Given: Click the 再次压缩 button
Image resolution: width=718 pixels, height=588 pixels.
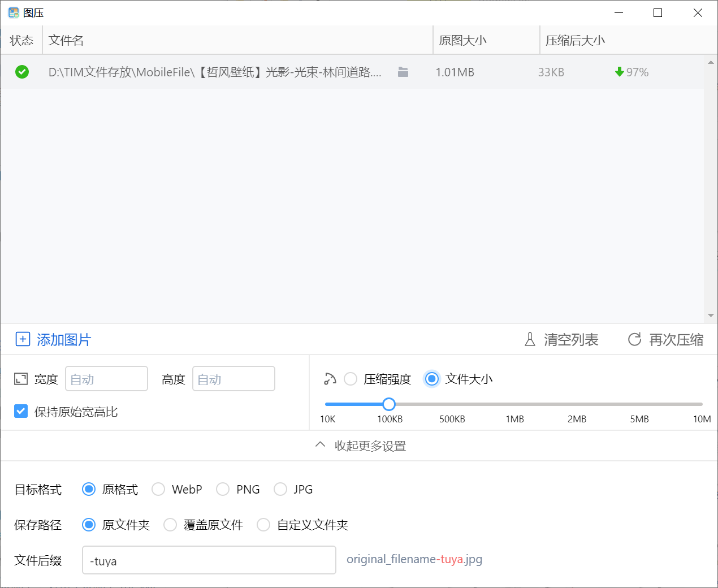Looking at the screenshot, I should pyautogui.click(x=665, y=339).
